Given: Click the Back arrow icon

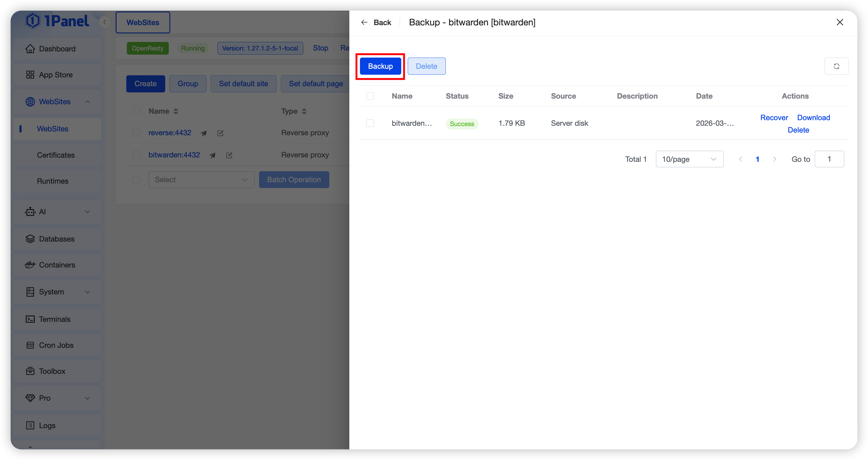Looking at the screenshot, I should [x=364, y=22].
